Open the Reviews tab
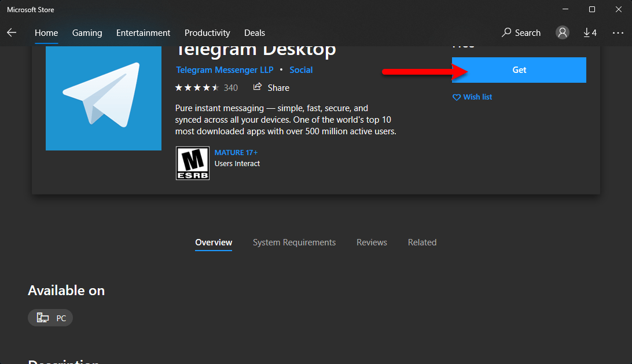Image resolution: width=632 pixels, height=364 pixels. 372,242
